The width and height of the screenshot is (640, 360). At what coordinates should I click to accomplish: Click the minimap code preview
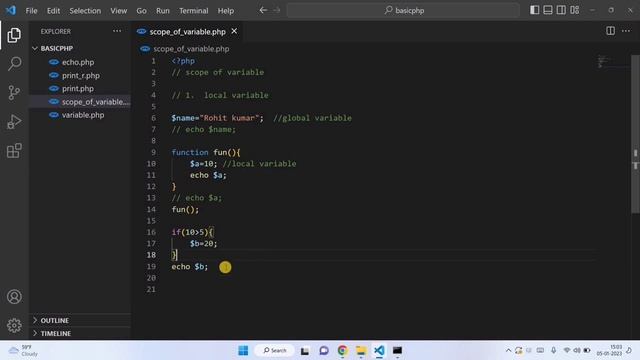point(602,61)
